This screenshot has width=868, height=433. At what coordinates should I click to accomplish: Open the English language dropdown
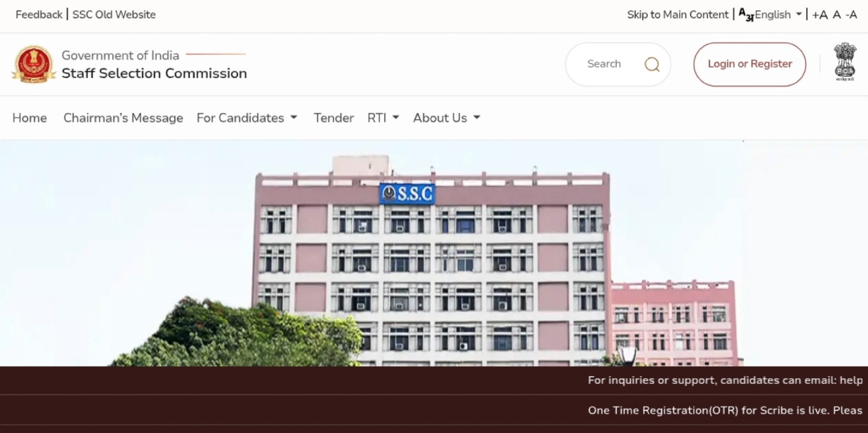tap(778, 15)
